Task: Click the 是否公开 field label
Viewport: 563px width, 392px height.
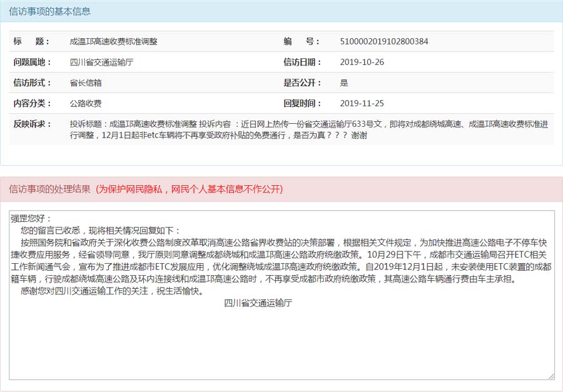Action: point(302,83)
